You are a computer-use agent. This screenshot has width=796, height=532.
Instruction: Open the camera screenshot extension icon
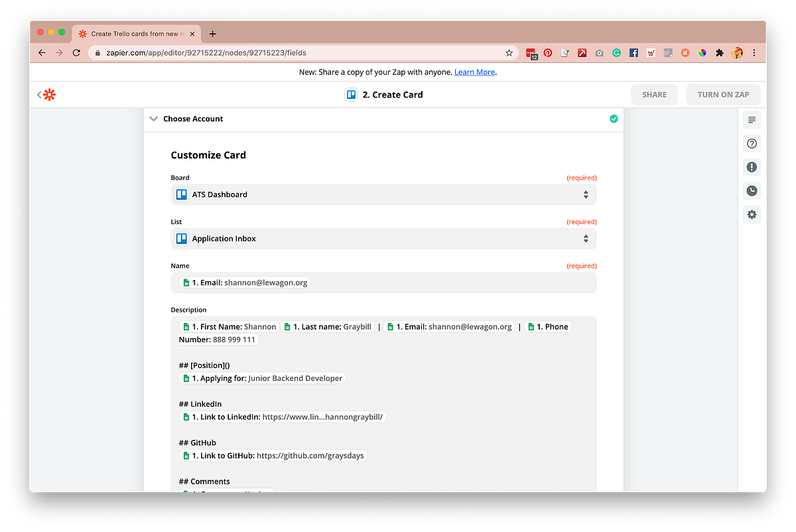(599, 53)
